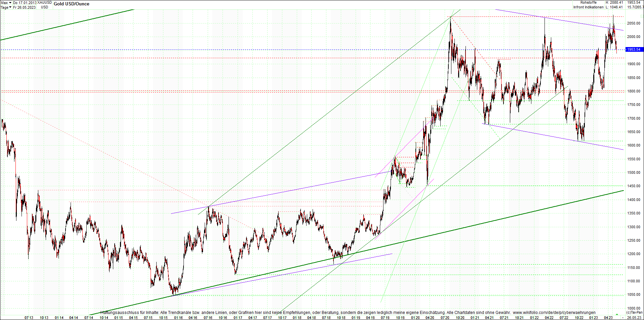Click the 04 20 time axis label
The height and width of the screenshot is (320, 644).
click(430, 318)
